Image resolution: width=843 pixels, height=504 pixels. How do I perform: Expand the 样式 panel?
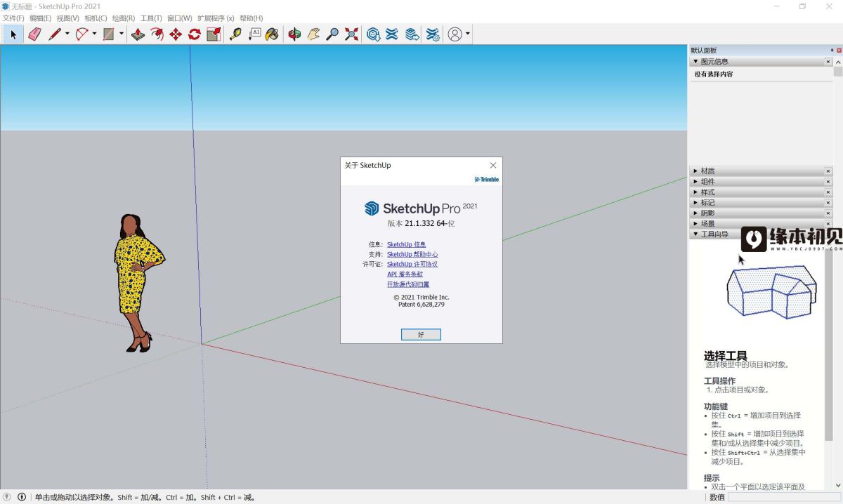point(696,192)
